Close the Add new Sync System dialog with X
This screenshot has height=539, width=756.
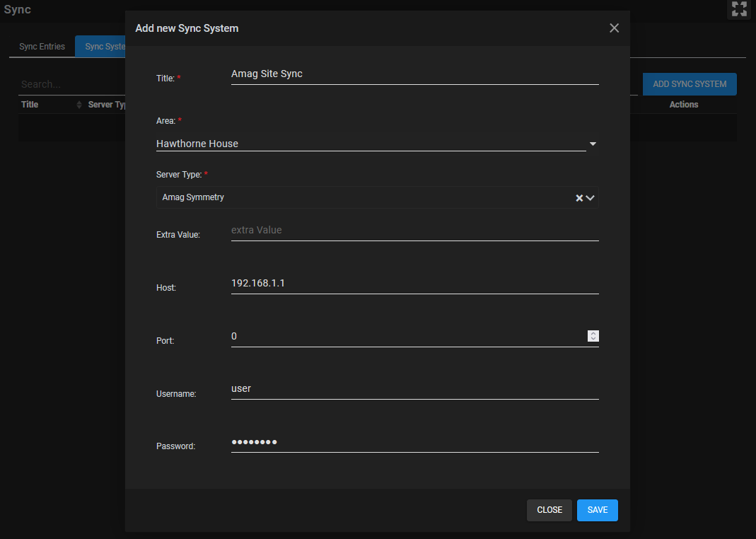(x=614, y=28)
